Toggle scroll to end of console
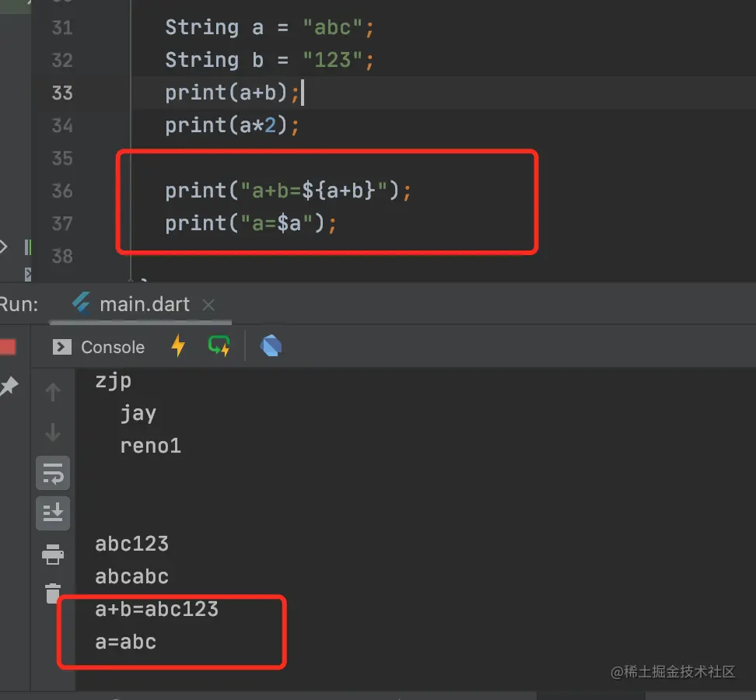 (x=53, y=513)
